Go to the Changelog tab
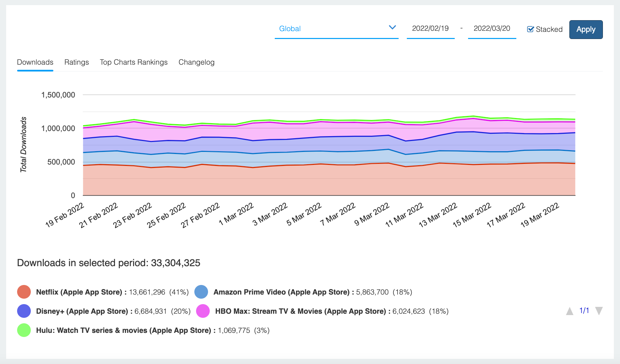The width and height of the screenshot is (620, 364). (196, 62)
